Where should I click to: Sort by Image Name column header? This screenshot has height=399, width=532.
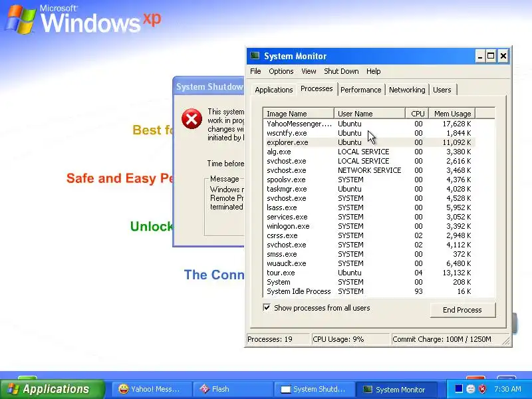tap(299, 114)
